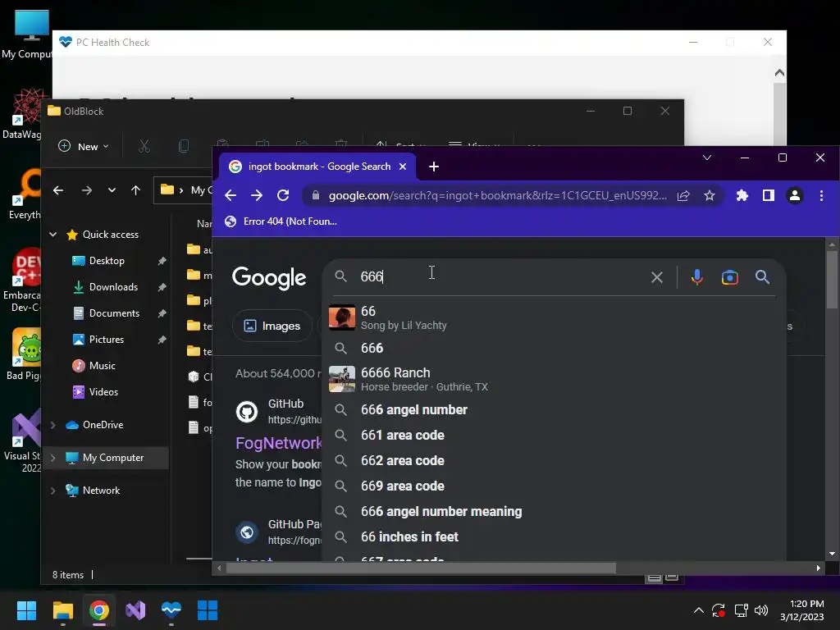This screenshot has height=630, width=840.
Task: Open PC Health Check from taskbar
Action: pos(171,610)
